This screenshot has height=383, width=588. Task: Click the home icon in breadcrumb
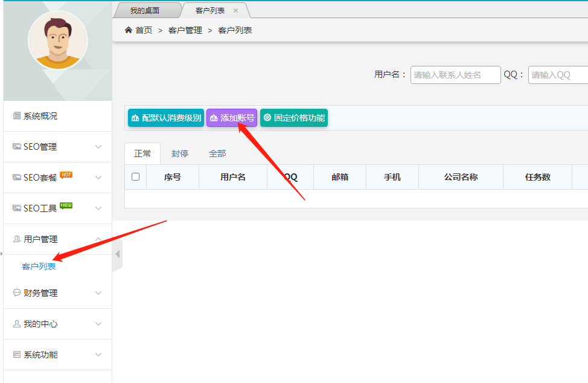point(129,30)
